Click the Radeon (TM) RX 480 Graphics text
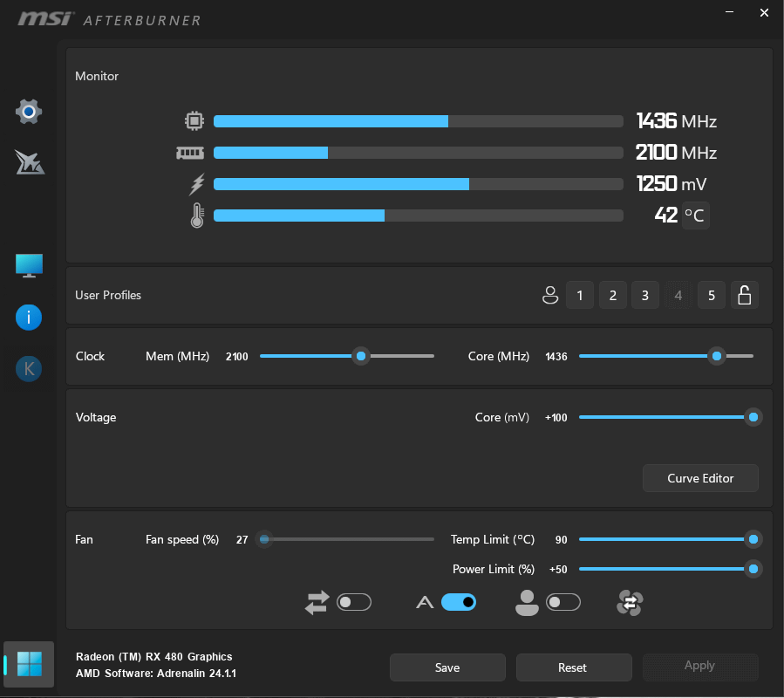The image size is (784, 698). (x=154, y=656)
